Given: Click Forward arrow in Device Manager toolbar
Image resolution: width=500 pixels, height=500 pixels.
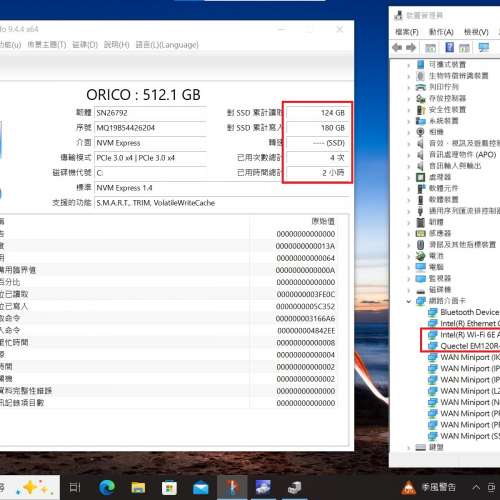Looking at the screenshot, I should click(411, 48).
